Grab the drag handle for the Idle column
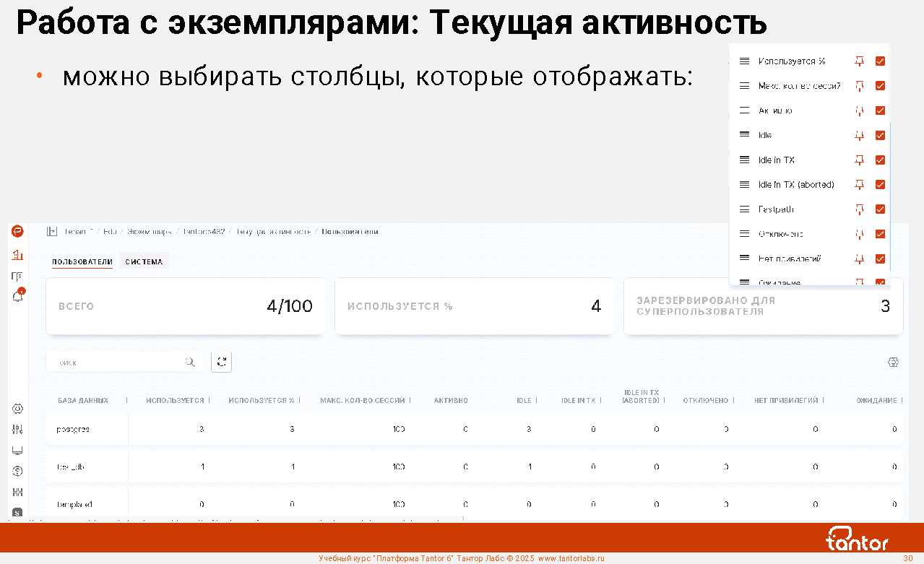Image resolution: width=924 pixels, height=564 pixels. pyautogui.click(x=744, y=135)
